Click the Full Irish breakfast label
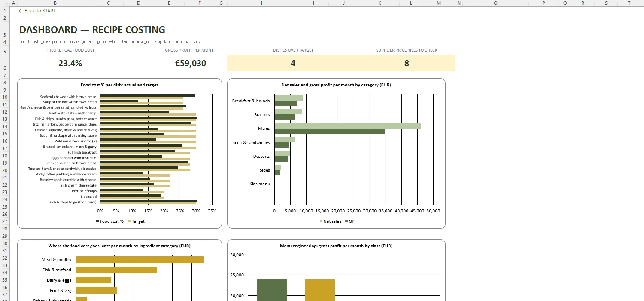Image resolution: width=644 pixels, height=301 pixels. (82, 152)
